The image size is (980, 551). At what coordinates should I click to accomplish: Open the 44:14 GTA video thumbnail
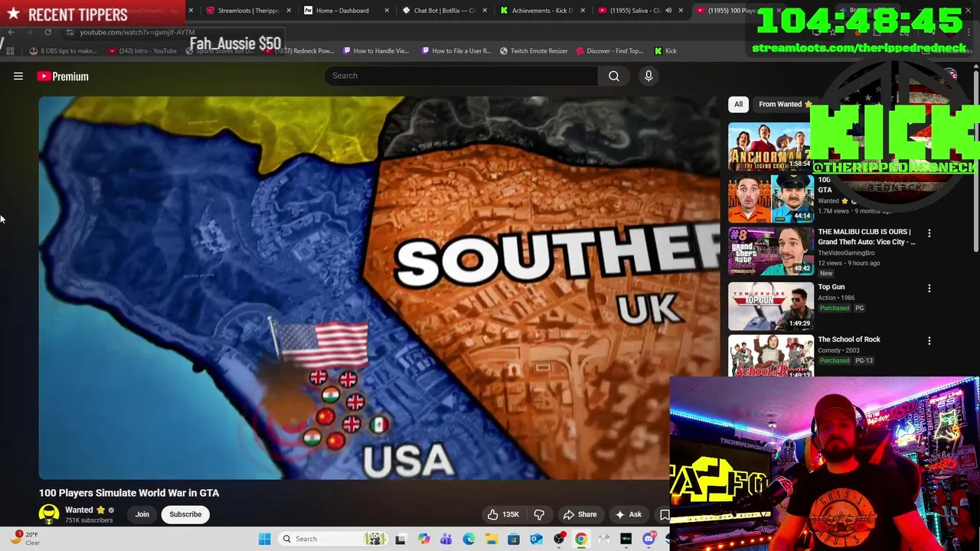[771, 199]
